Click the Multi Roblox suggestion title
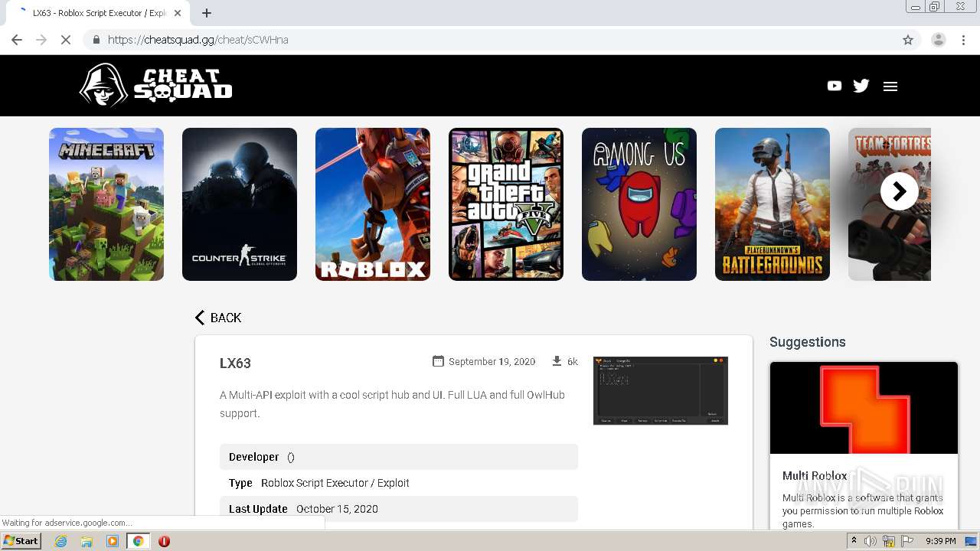 (815, 476)
